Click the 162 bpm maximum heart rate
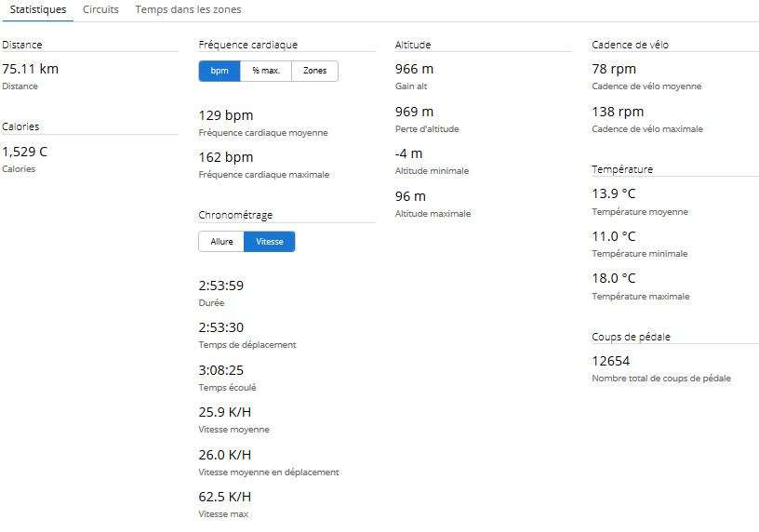Screen dimensions: 759x532 [x=226, y=157]
